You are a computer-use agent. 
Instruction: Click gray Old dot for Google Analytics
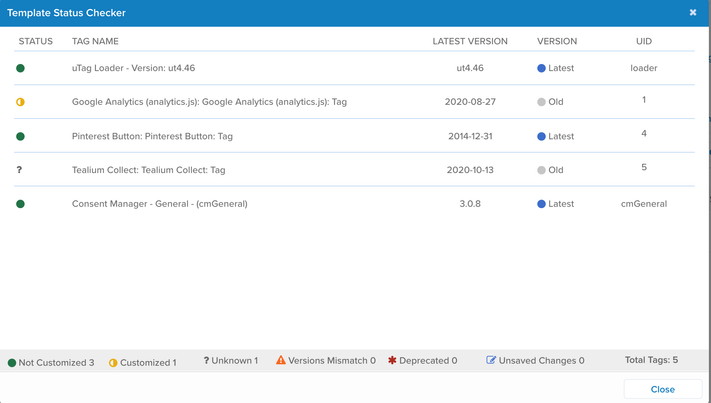pos(542,102)
